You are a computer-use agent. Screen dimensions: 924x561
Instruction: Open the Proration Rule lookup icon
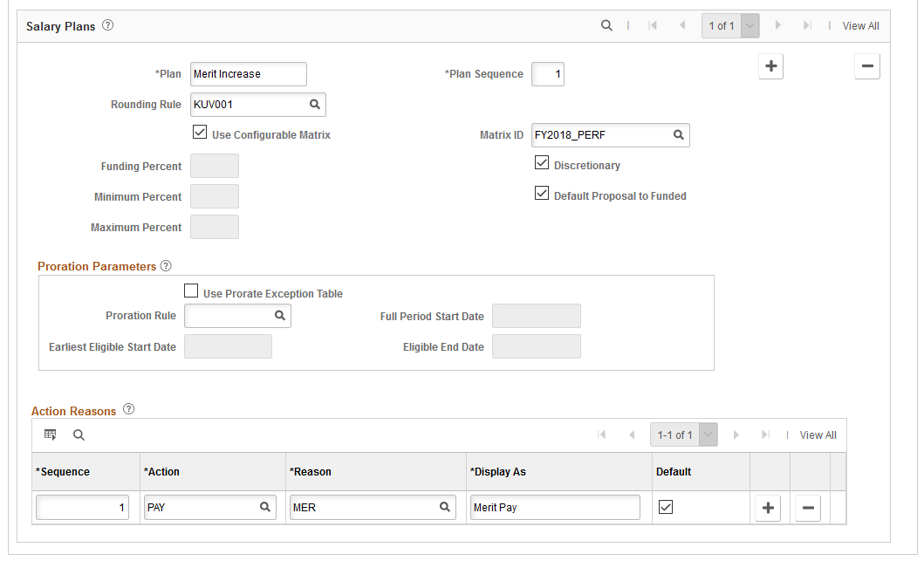coord(280,316)
